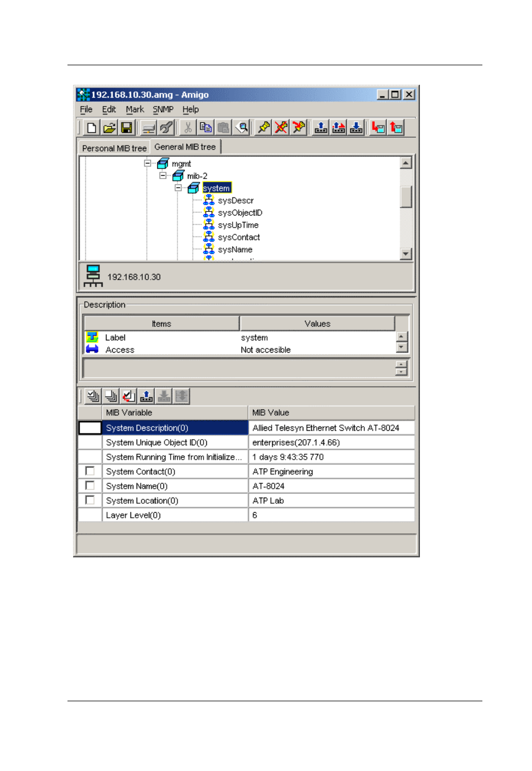Image resolution: width=532 pixels, height=771 pixels.
Task: Click the MIB tree scrollbar up arrow
Action: 406,163
